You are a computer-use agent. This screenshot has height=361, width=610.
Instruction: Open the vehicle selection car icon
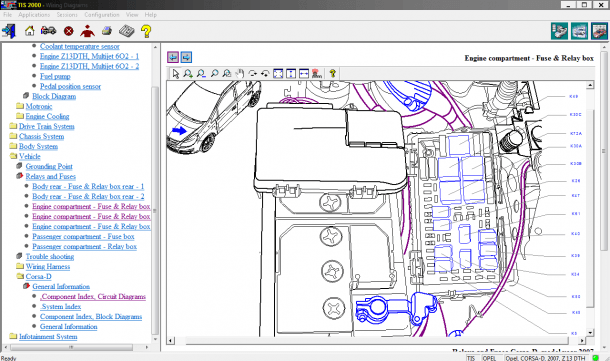[x=49, y=30]
